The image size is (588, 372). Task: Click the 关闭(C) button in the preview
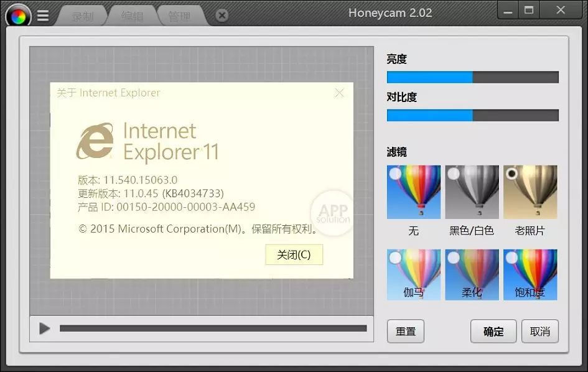click(294, 254)
